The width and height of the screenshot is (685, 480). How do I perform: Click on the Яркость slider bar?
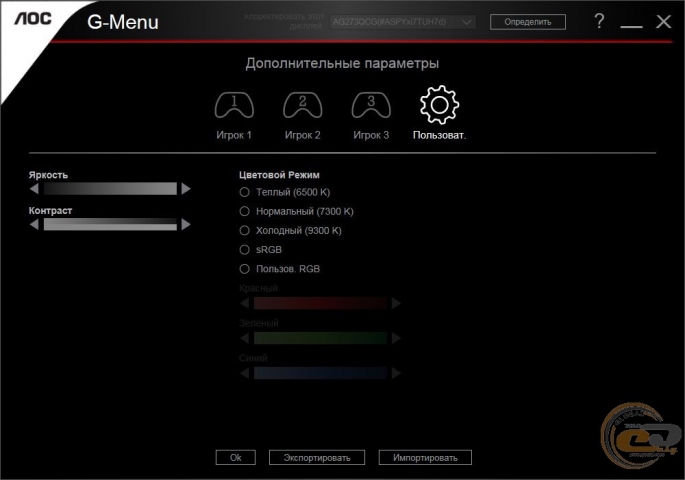[110, 189]
